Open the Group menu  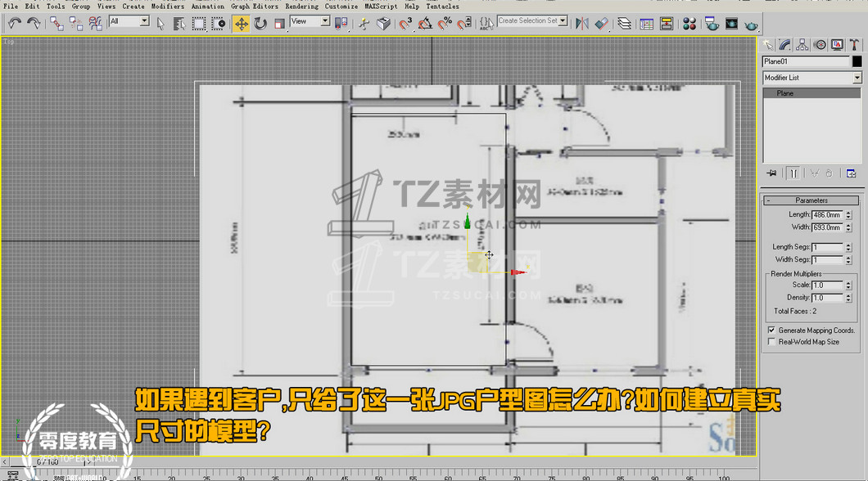[x=81, y=6]
